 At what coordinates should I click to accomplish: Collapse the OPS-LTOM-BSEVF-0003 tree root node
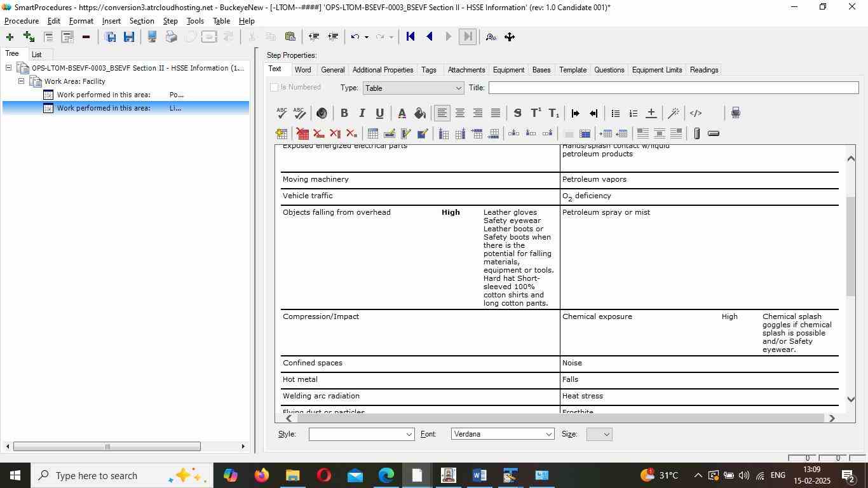(9, 68)
